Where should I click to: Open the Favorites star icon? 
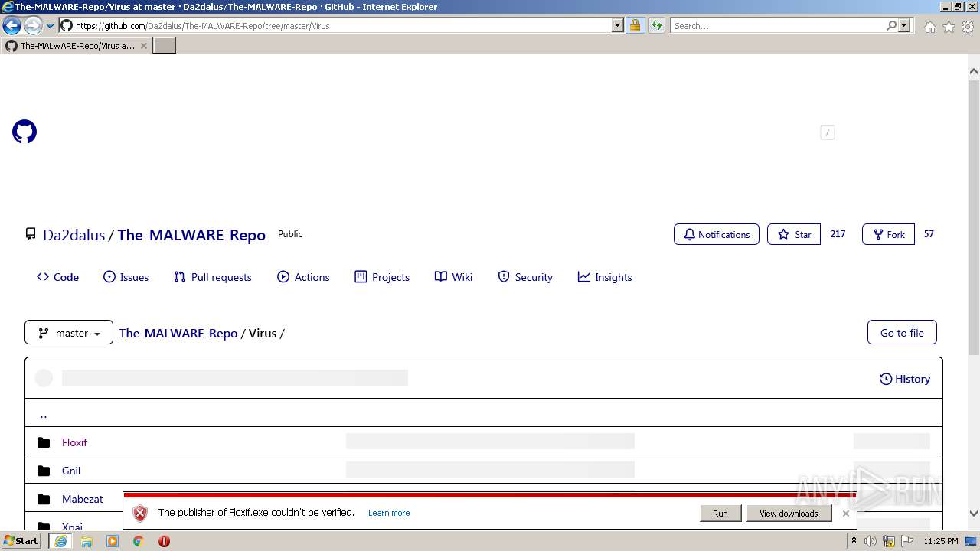pos(949,27)
